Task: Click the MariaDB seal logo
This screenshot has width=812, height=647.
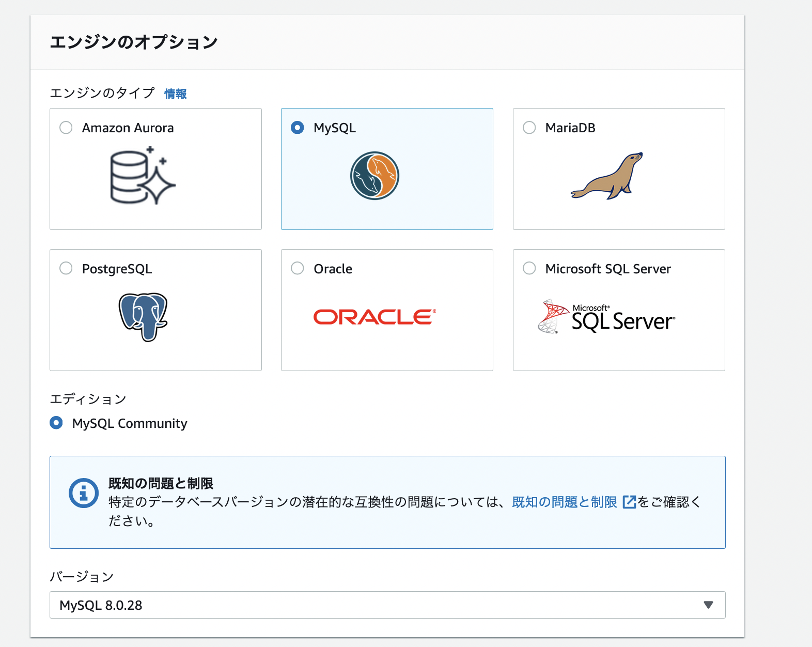Action: [607, 176]
